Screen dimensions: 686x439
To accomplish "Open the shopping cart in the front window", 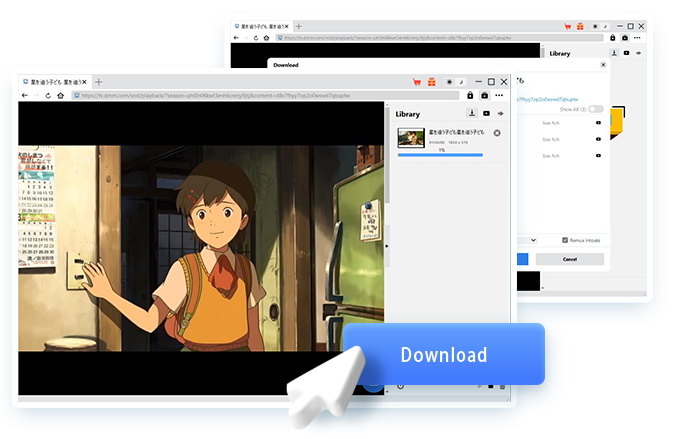I will tap(417, 82).
